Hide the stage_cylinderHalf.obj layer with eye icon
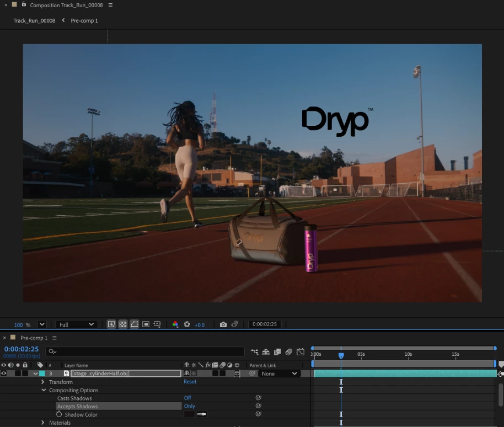 (x=3, y=373)
